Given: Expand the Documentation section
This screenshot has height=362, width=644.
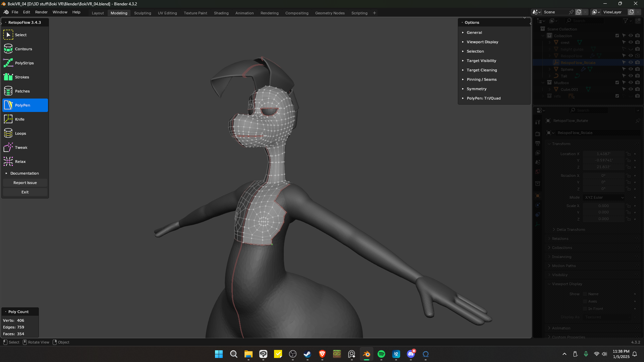Looking at the screenshot, I should pos(25,173).
